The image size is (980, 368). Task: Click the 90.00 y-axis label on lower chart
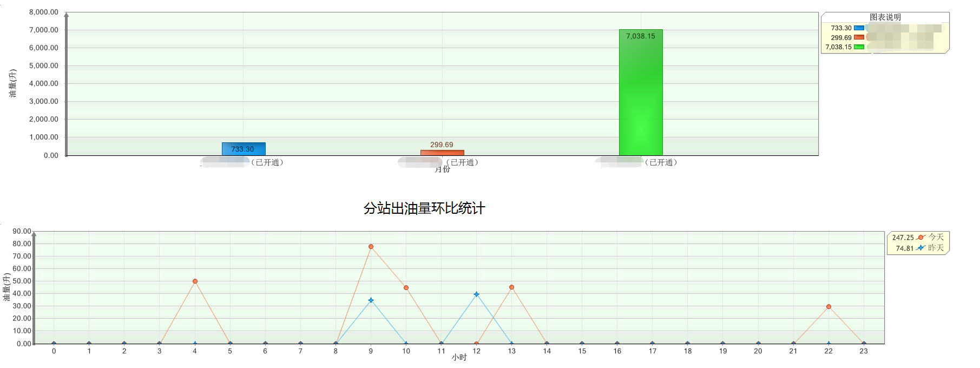pyautogui.click(x=22, y=231)
